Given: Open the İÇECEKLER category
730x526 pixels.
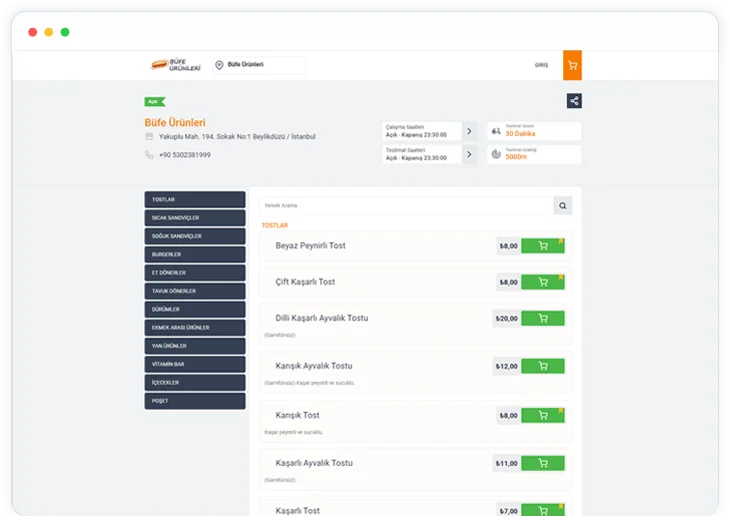Looking at the screenshot, I should (195, 382).
